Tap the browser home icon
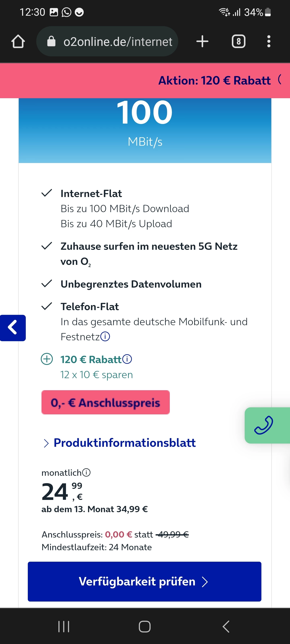Image resolution: width=290 pixels, height=644 pixels. (18, 41)
